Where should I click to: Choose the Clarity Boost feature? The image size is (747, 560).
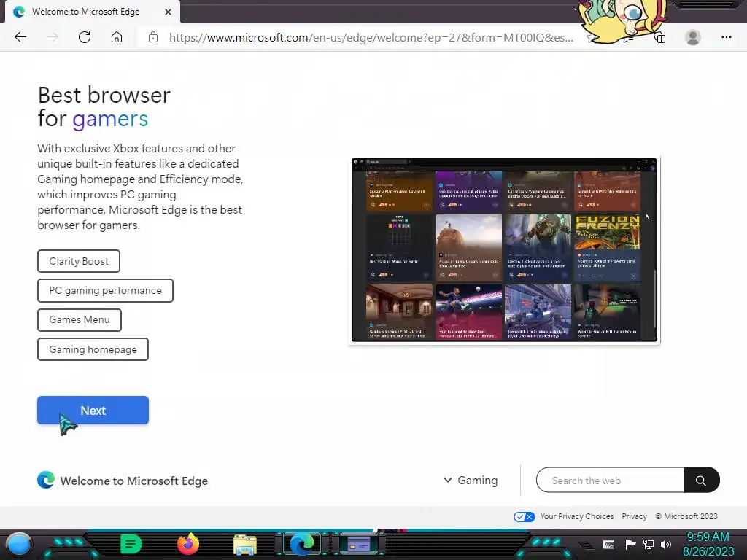pyautogui.click(x=79, y=261)
